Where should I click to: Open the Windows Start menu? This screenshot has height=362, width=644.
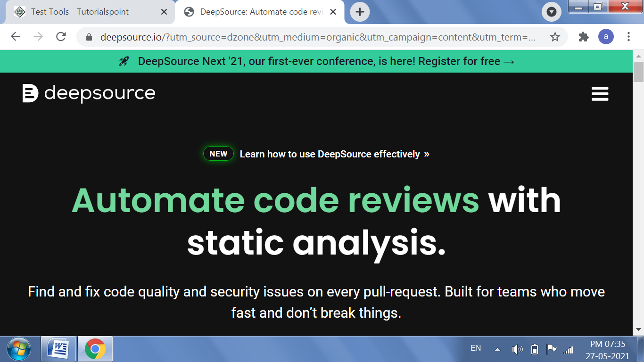[19, 349]
